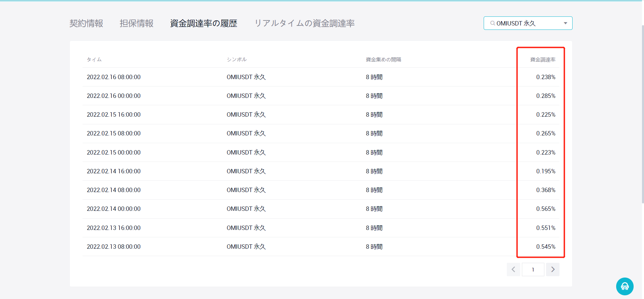Image resolution: width=644 pixels, height=299 pixels.
Task: Select the 2022.02.16 08:00:00 timestamp
Action: coord(114,77)
